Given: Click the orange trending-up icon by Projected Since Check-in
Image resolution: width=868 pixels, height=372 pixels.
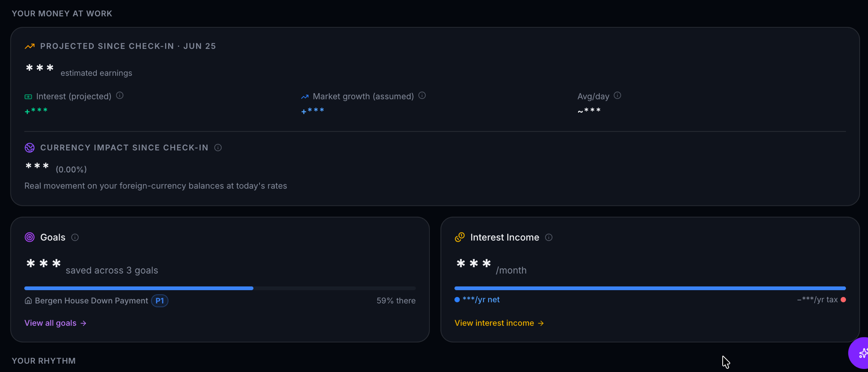Looking at the screenshot, I should 30,46.
